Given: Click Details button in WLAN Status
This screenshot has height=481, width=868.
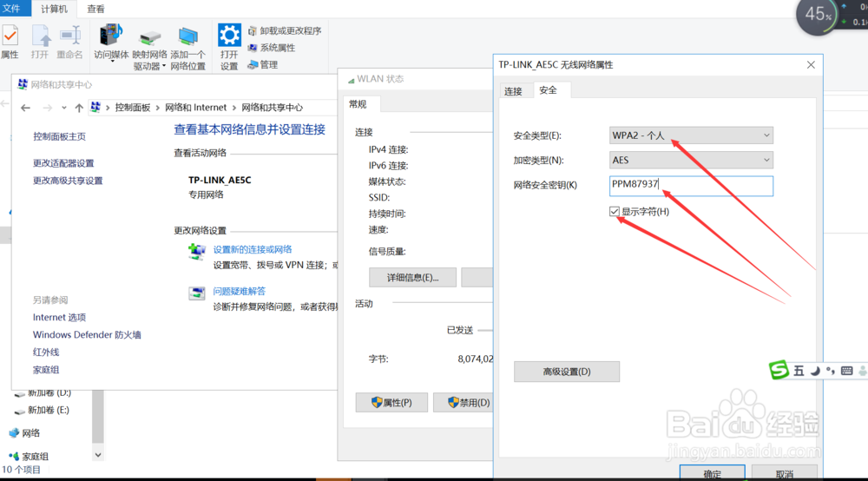Looking at the screenshot, I should click(412, 277).
